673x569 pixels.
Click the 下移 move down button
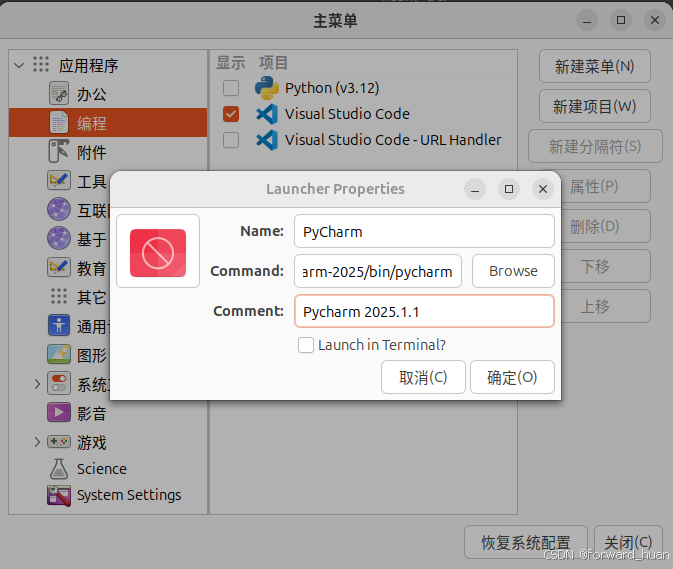point(605,266)
